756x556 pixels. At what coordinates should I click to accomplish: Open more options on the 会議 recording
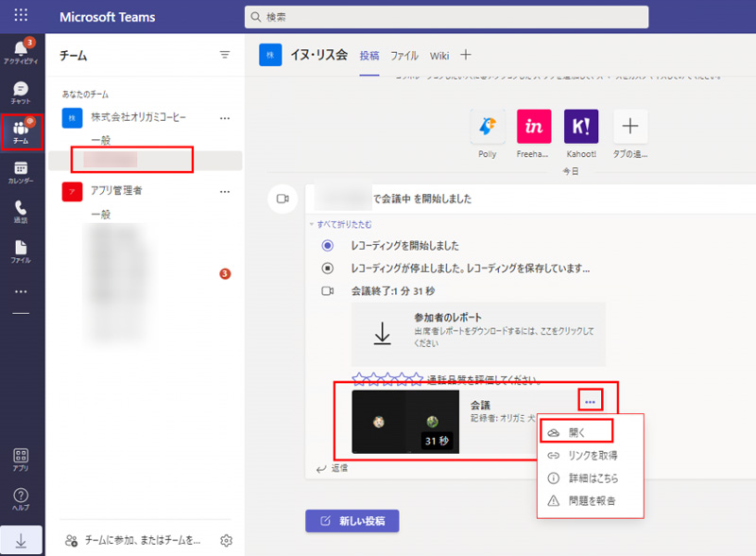coord(591,400)
